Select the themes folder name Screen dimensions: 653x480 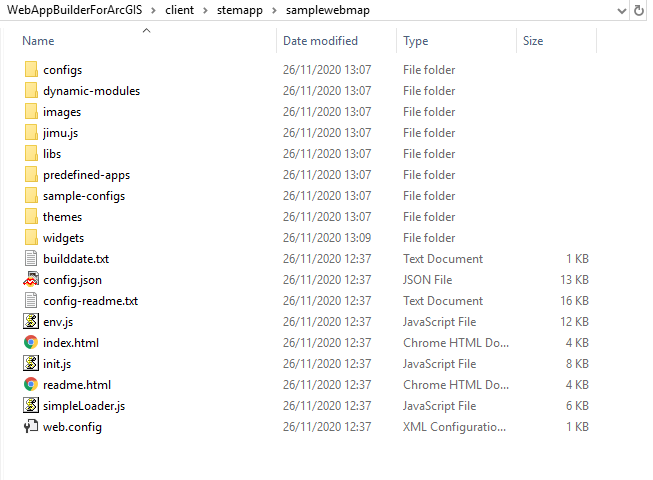pos(62,217)
